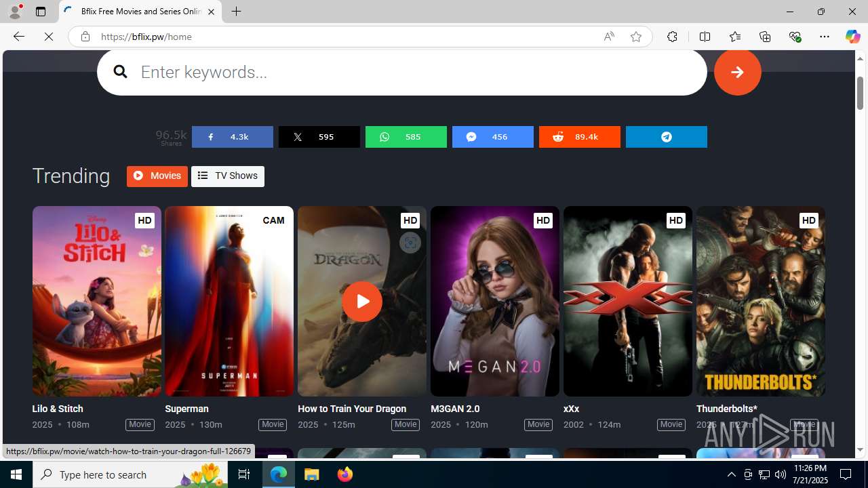Screen dimensions: 868x488
Task: Select the Movies trending tab
Action: pyautogui.click(x=157, y=176)
